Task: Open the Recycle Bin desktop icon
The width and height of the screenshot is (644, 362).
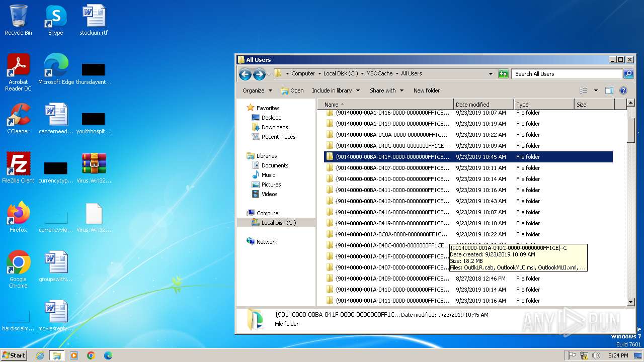Action: tap(18, 20)
